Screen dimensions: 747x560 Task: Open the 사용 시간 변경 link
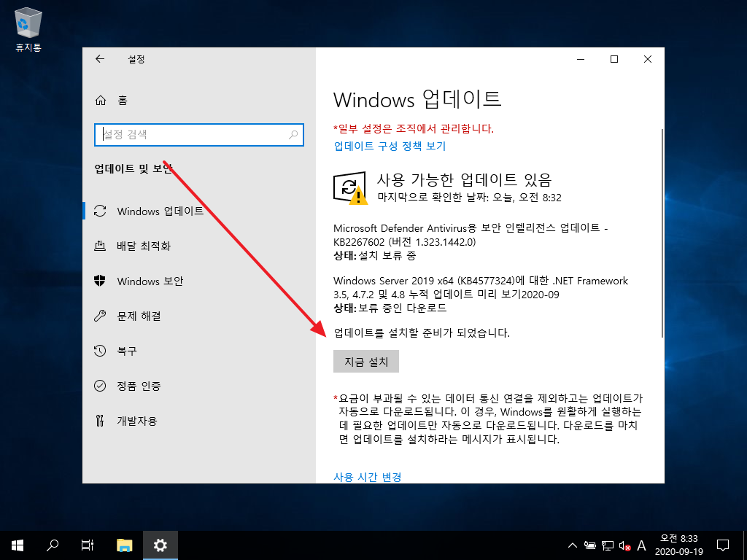coord(368,477)
